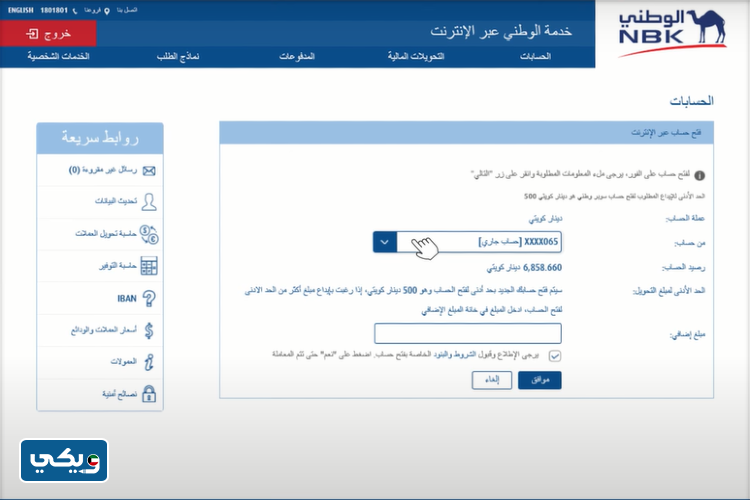Open الحسابات accounts menu
Screen dimensions: 750x500
(535, 57)
